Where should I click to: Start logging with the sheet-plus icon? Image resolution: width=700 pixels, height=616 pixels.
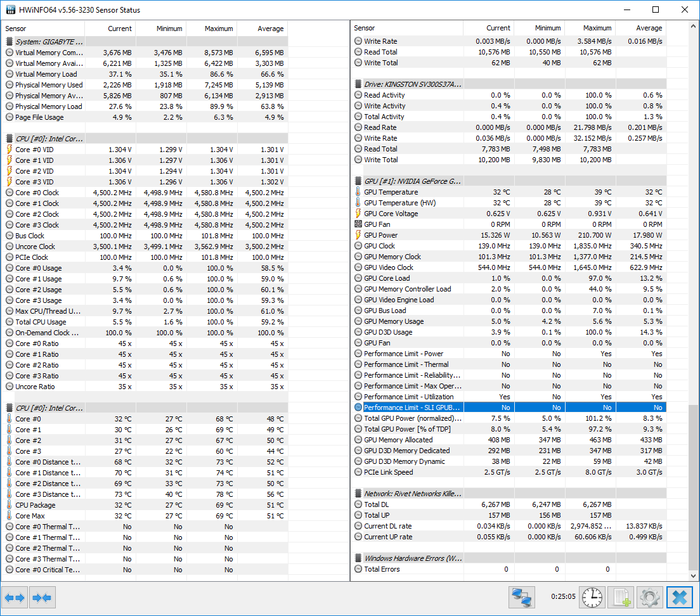(621, 597)
